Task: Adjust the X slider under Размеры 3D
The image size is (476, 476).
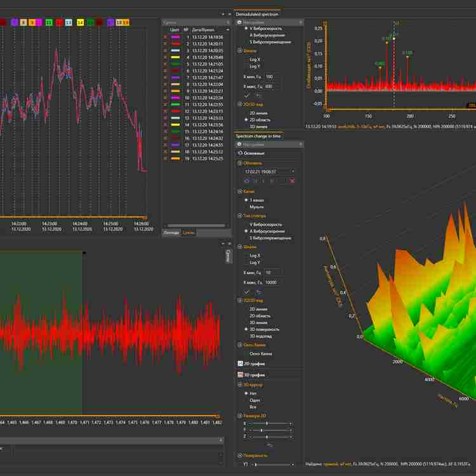Action: click(x=267, y=423)
